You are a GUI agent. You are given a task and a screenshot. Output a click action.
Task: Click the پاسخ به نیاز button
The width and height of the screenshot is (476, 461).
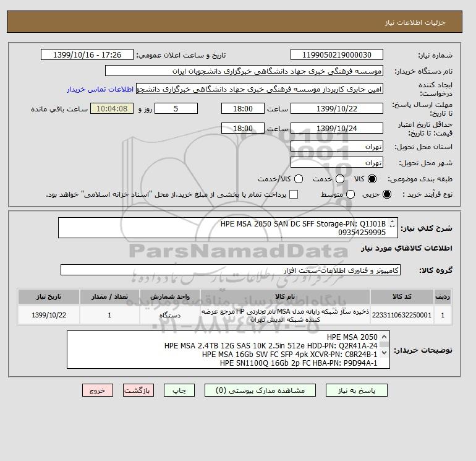pyautogui.click(x=357, y=390)
